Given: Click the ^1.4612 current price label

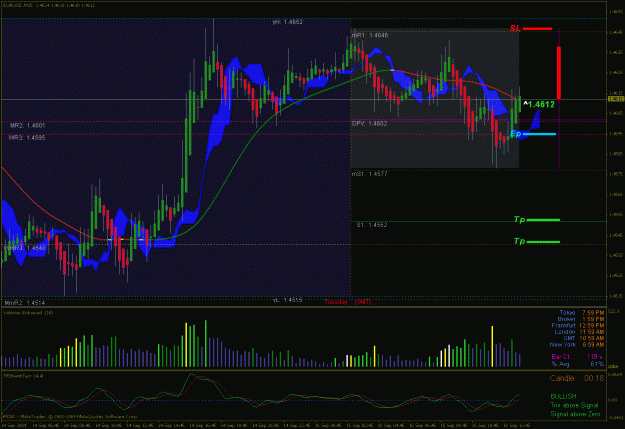Looking at the screenshot, I should coord(539,104).
